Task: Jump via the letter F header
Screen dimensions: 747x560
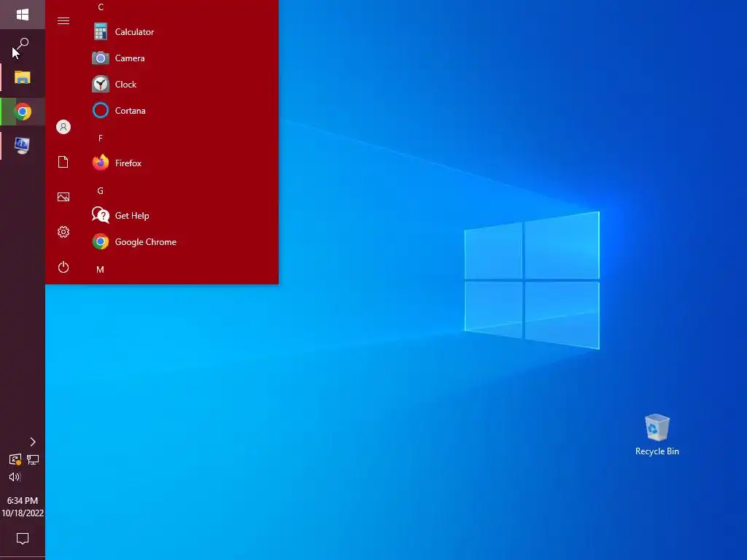Action: [x=101, y=138]
